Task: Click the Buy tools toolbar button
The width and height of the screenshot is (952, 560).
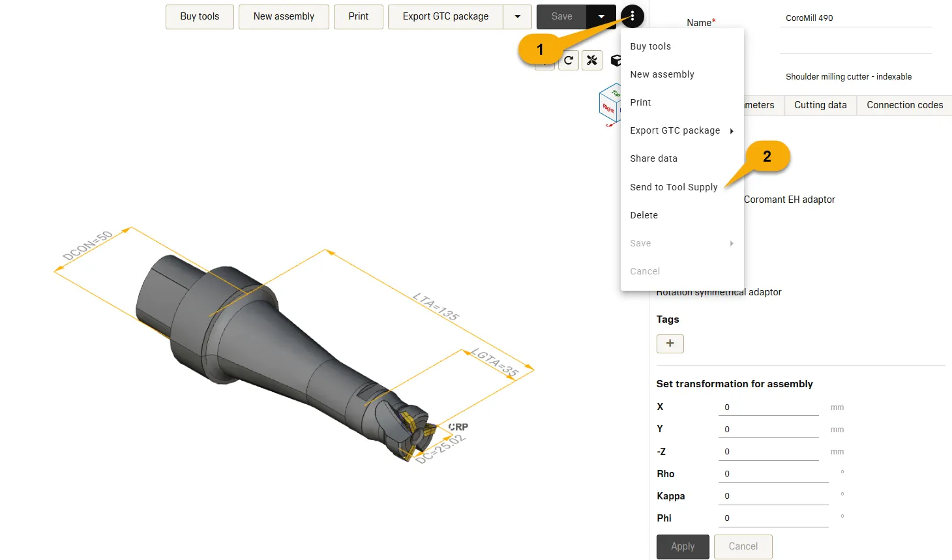Action: click(200, 17)
